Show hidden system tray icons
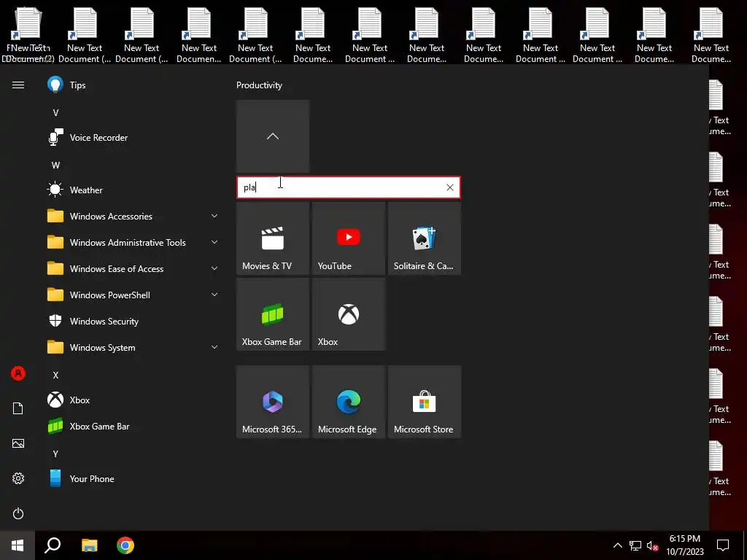The image size is (747, 560). click(x=617, y=545)
